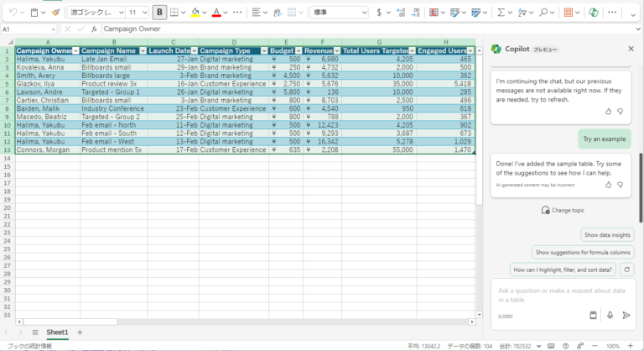
Task: Click 'Change topic' in Copilot
Action: 562,210
